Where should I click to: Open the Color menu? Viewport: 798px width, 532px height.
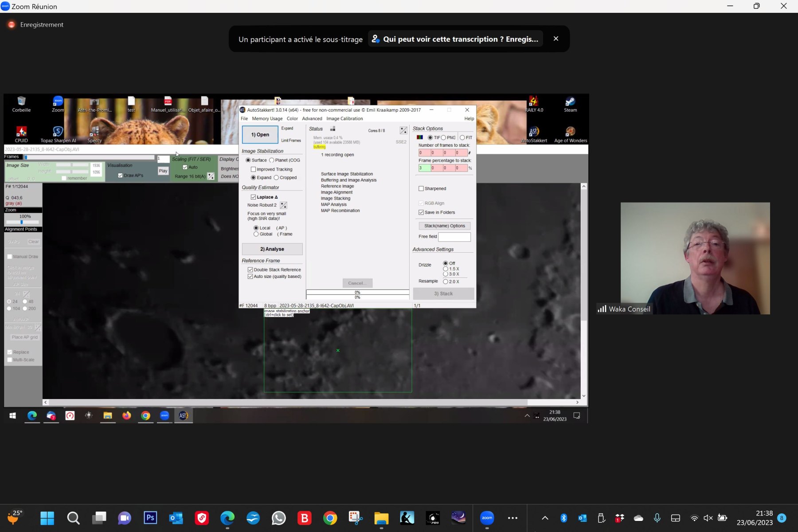click(x=292, y=119)
